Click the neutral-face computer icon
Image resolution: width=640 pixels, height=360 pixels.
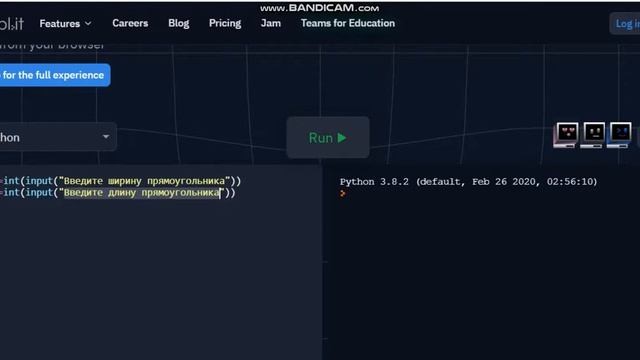pos(593,134)
